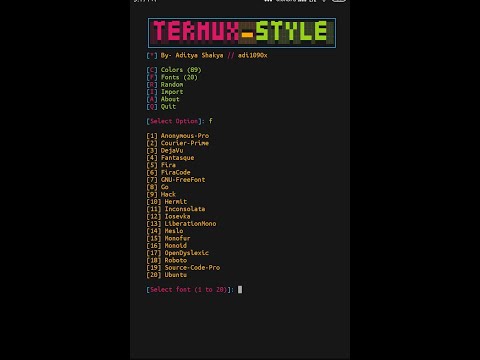Select font entry '[2] Courier-Prime'

coord(178,143)
